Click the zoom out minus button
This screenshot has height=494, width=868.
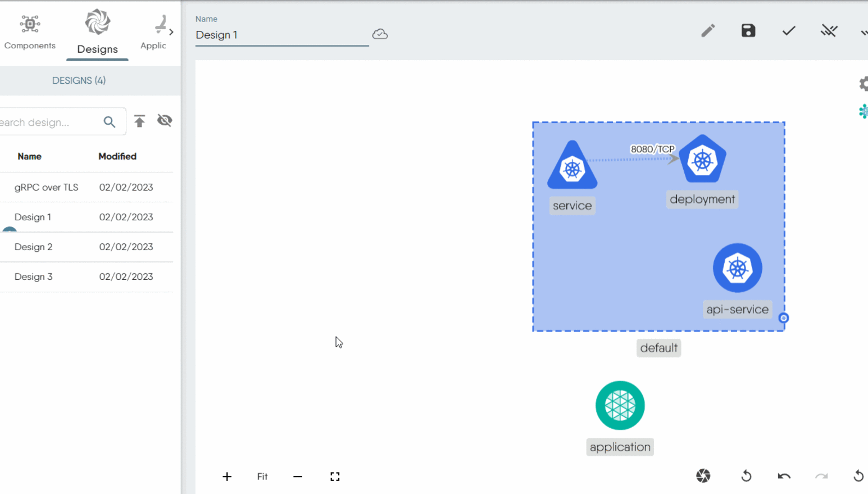298,477
